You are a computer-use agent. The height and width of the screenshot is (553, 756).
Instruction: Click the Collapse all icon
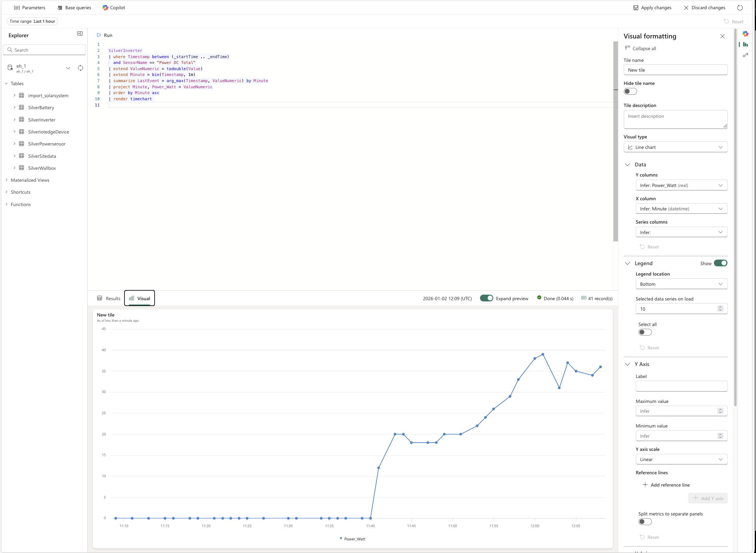(x=627, y=48)
